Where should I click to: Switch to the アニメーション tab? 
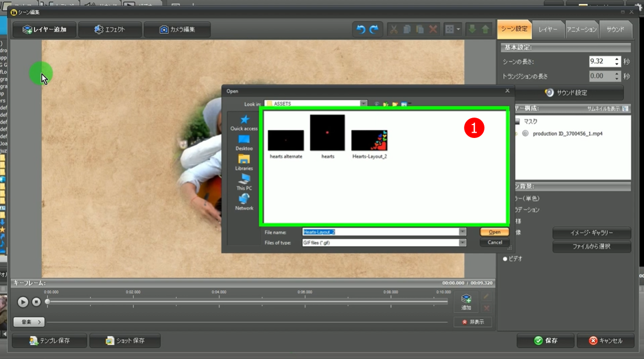[x=581, y=29]
